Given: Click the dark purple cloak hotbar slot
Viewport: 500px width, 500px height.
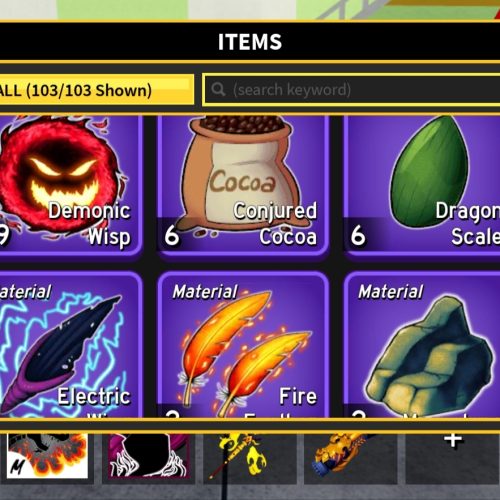Looking at the screenshot, I should 148,456.
